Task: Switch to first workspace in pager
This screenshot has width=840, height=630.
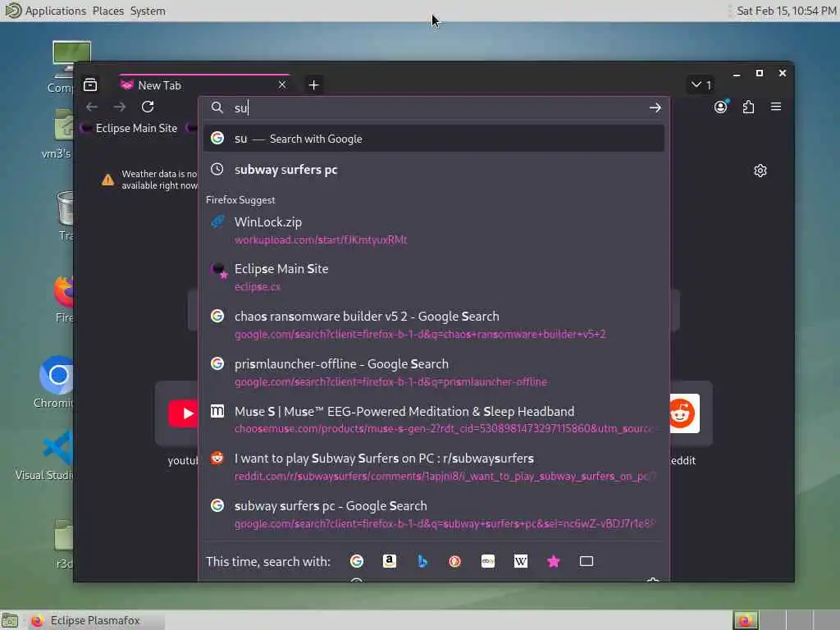Action: (x=745, y=620)
